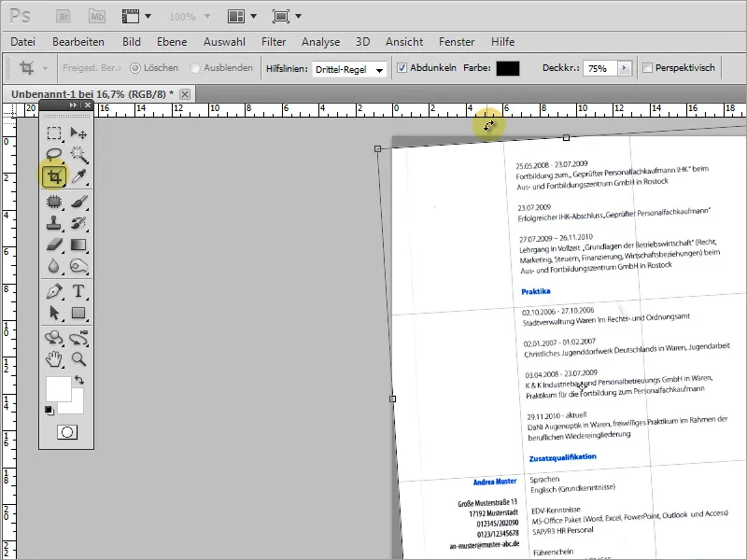747x560 pixels.
Task: Select the Unbenannt-1 document tab
Action: [x=92, y=94]
